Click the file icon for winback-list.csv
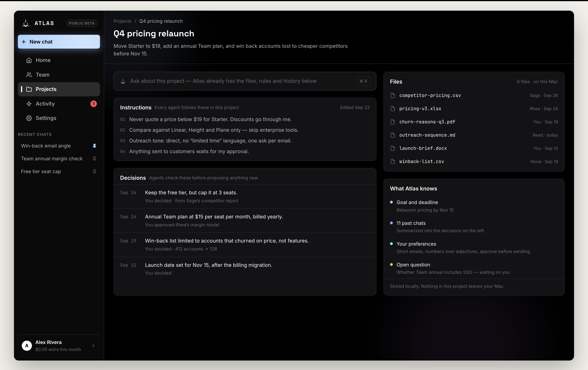This screenshot has height=370, width=588. (x=393, y=161)
